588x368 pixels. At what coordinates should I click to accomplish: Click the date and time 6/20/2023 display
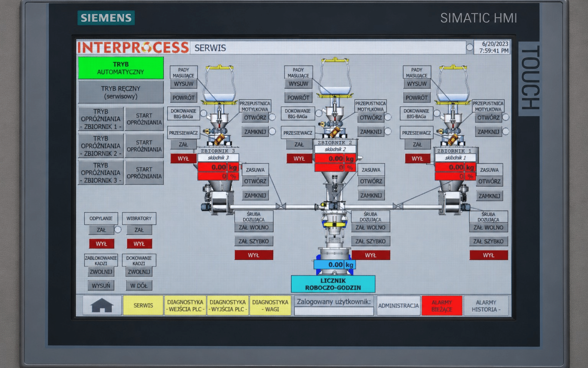click(x=492, y=47)
